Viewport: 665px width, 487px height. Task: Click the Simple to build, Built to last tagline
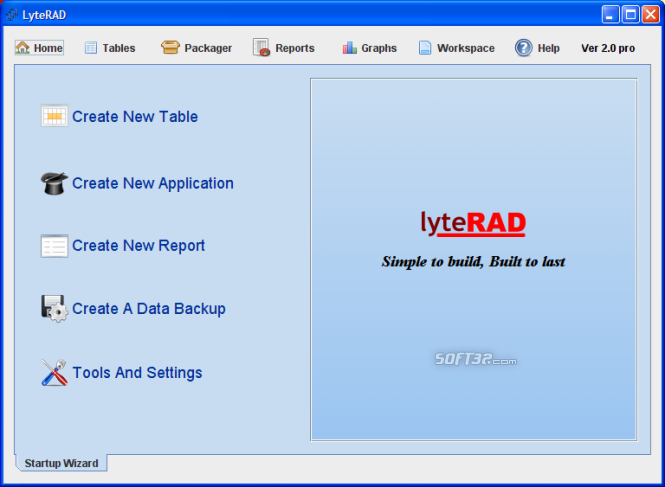tap(473, 262)
